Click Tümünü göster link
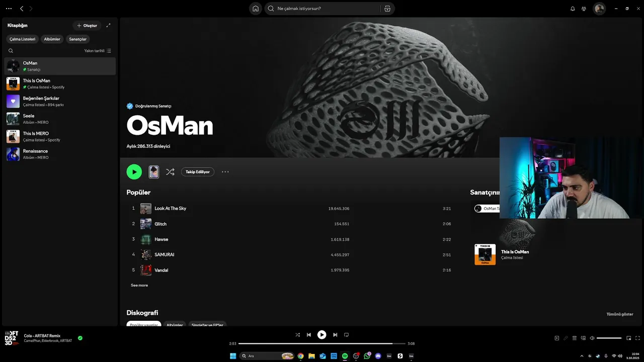This screenshot has height=362, width=644. click(x=620, y=314)
